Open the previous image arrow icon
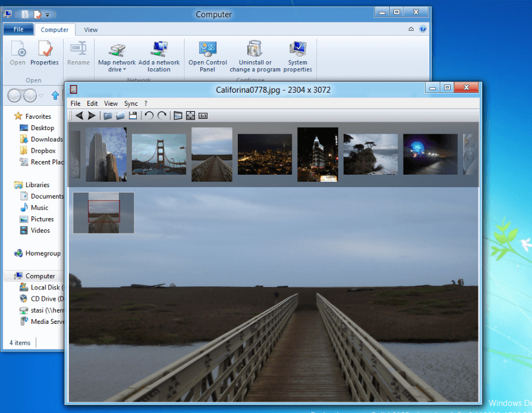This screenshot has height=413, width=532. pyautogui.click(x=80, y=115)
